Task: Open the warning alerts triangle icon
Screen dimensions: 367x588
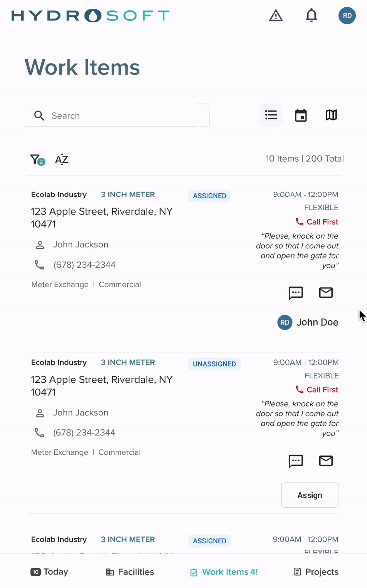Action: point(276,16)
